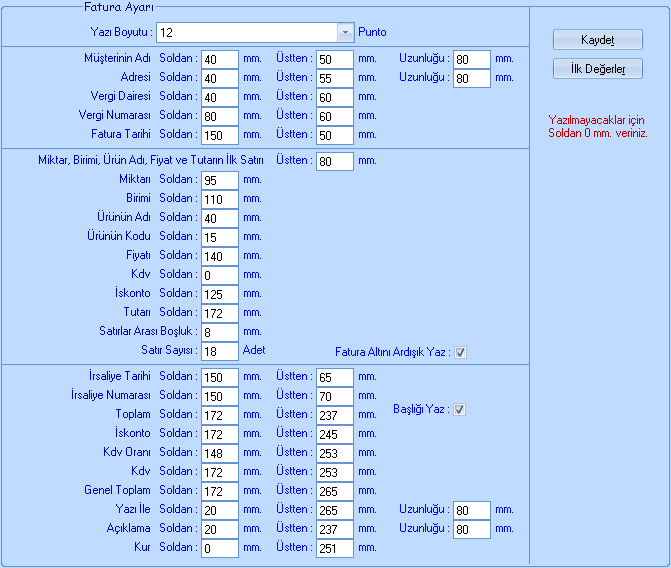Screen dimensions: 671x568
Task: Edit Müşterinin Adı Uzunluğu field
Action: coord(472,59)
